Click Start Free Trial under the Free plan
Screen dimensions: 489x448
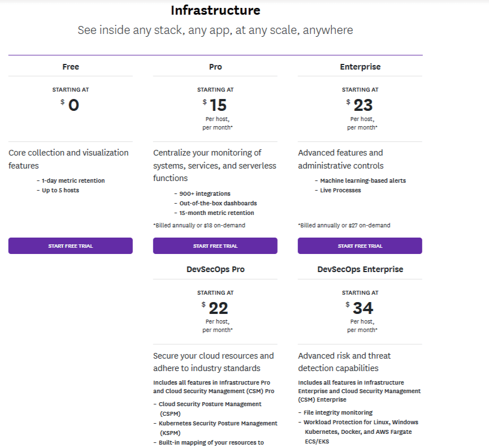pyautogui.click(x=71, y=246)
